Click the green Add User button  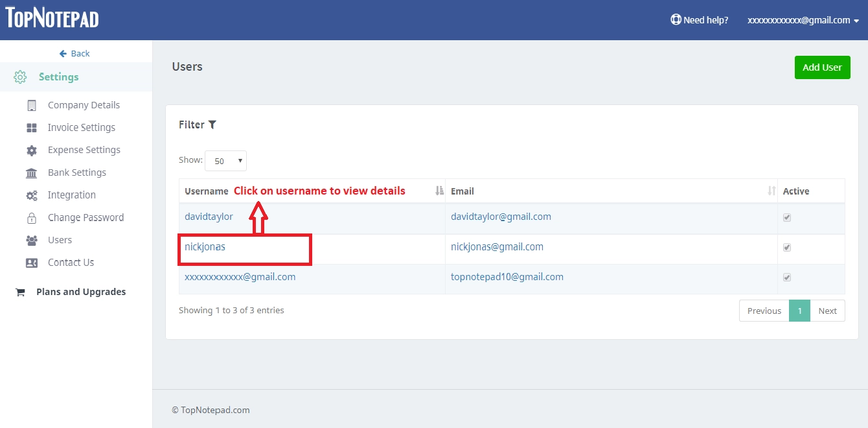(x=822, y=67)
